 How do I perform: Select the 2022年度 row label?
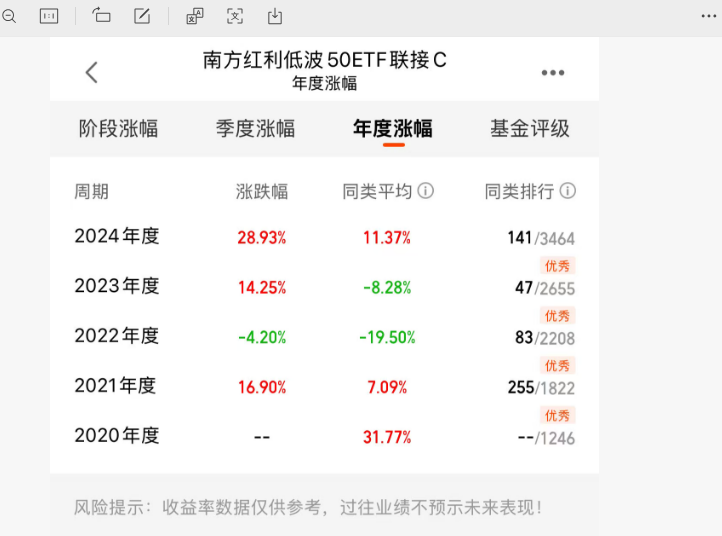(117, 336)
